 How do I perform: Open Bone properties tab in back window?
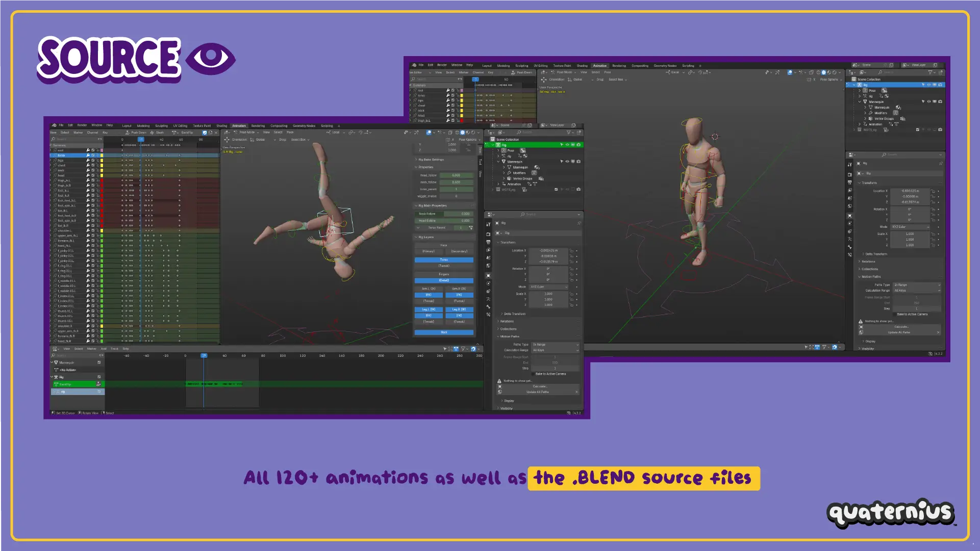[849, 247]
